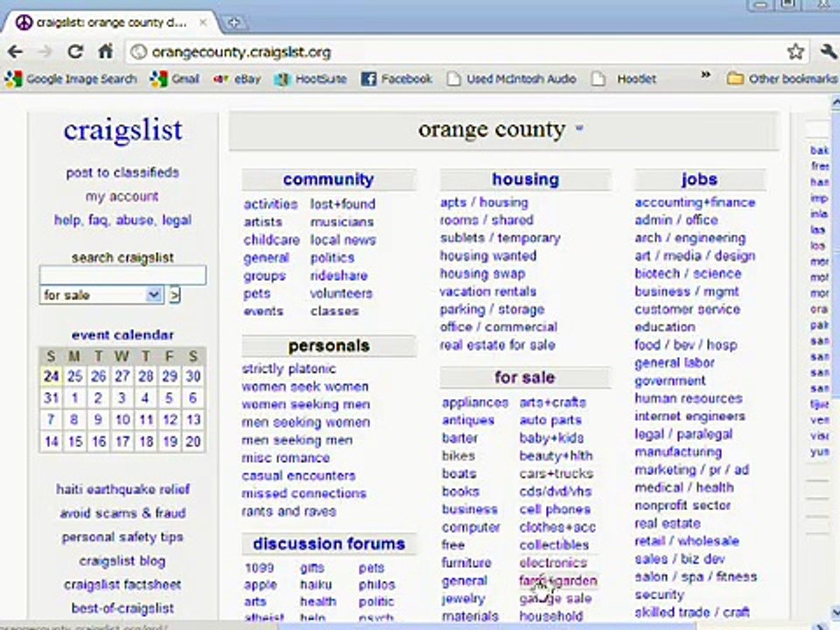
Task: Open farm+garden in for sale
Action: point(558,581)
